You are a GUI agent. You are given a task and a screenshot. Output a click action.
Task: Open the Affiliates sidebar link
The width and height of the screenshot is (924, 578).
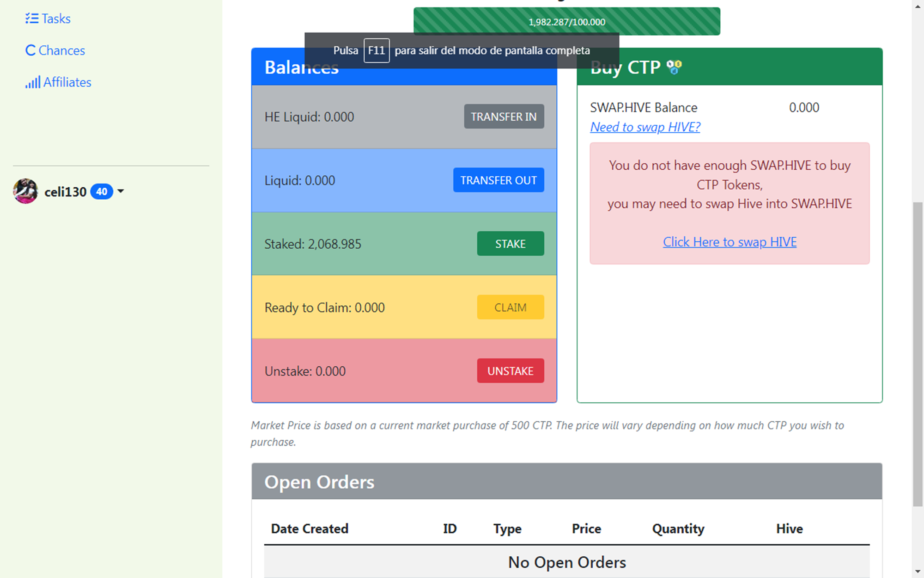coord(58,82)
